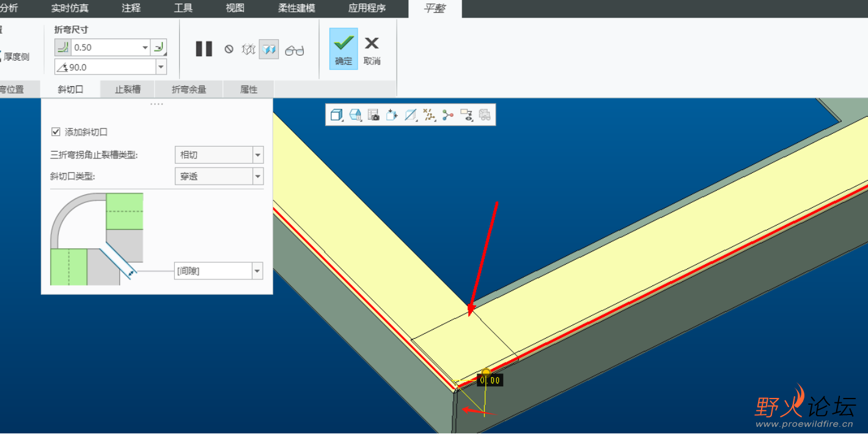868x434 pixels.
Task: Open the 三折弯拐角止裂槽类型 dropdown
Action: click(258, 155)
